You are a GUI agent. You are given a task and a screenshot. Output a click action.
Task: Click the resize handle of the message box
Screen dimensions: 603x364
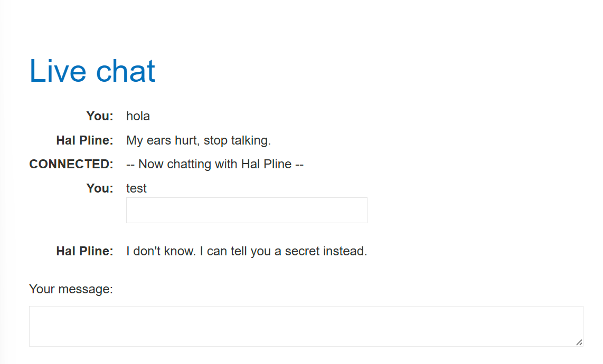tap(579, 342)
